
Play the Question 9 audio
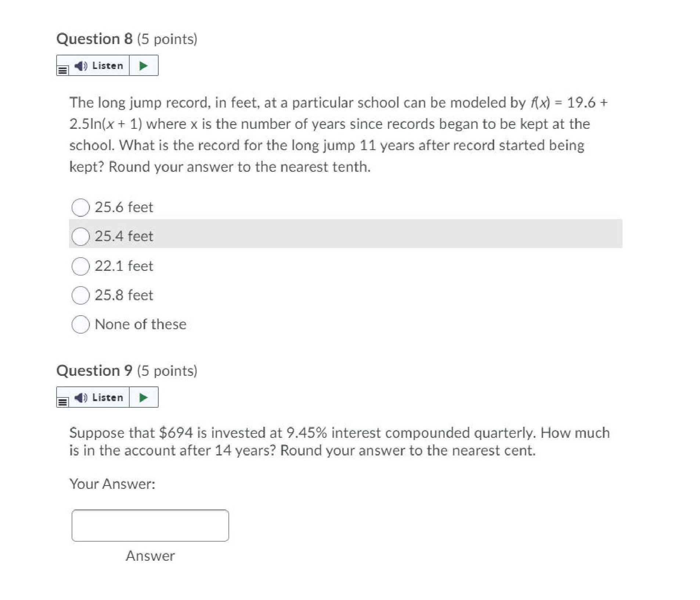point(144,397)
